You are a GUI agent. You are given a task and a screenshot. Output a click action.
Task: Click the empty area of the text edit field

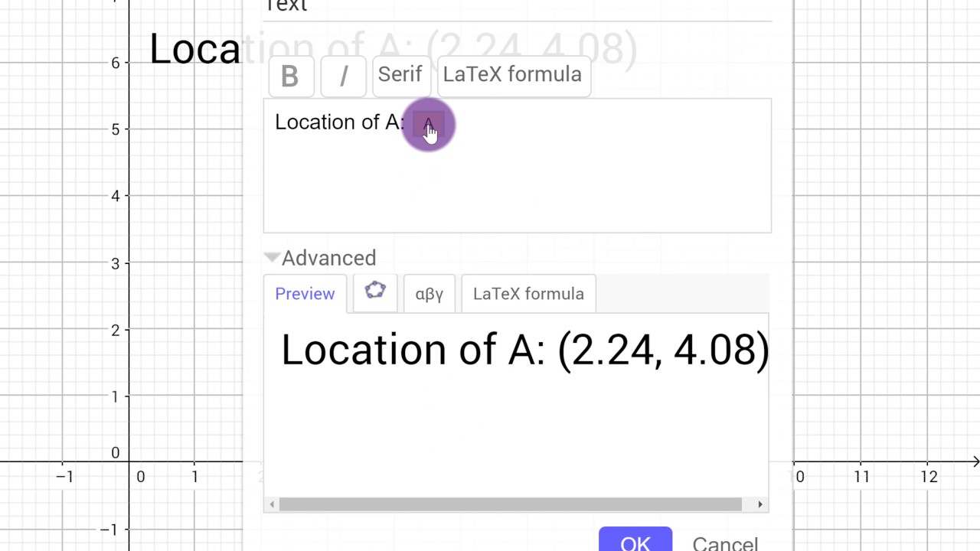point(517,187)
